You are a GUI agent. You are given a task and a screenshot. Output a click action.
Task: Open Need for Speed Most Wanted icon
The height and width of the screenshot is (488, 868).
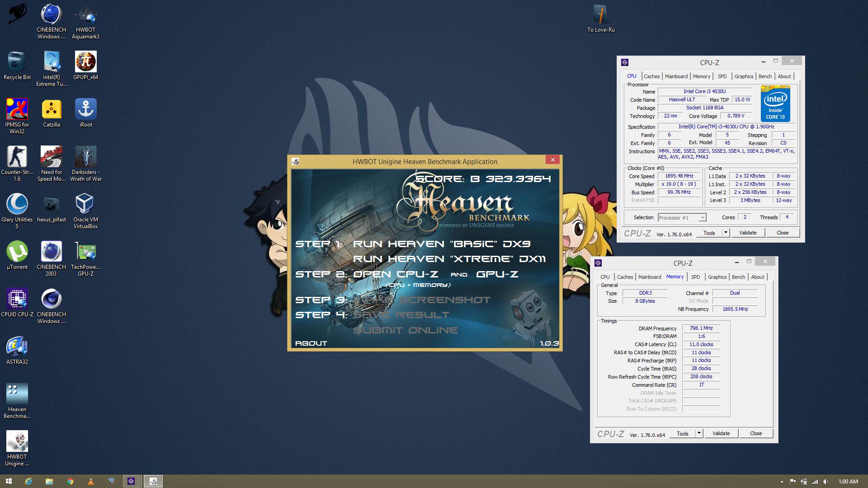click(51, 164)
